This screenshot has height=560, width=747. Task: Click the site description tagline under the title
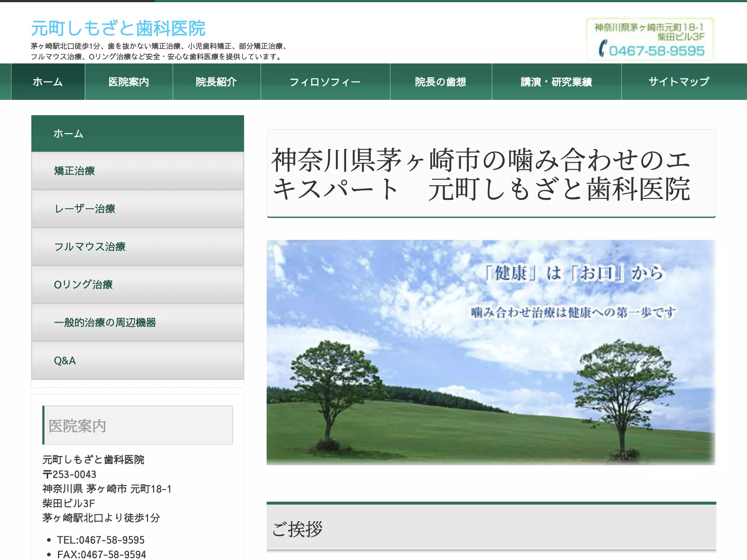tap(160, 51)
